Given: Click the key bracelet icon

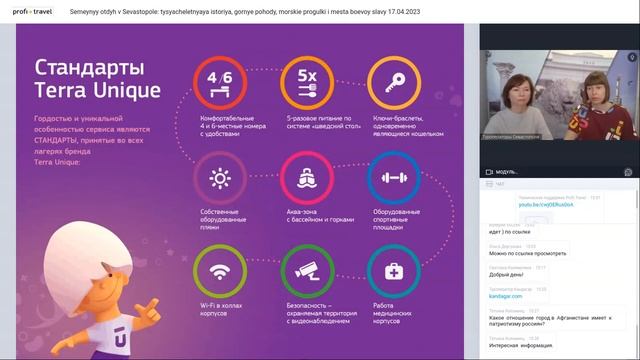Looking at the screenshot, I should pos(394,83).
